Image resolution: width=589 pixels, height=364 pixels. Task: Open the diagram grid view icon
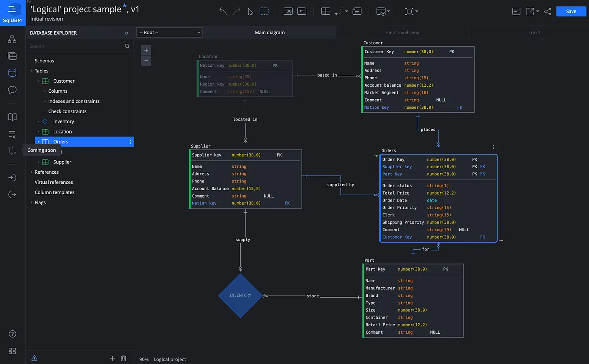click(325, 11)
